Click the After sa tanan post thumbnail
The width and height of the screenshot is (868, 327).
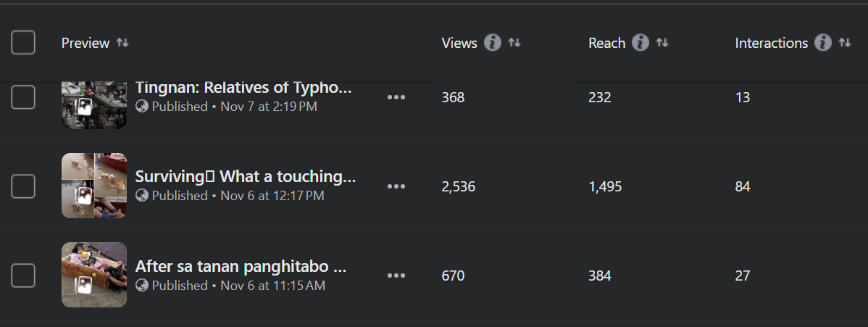point(94,275)
